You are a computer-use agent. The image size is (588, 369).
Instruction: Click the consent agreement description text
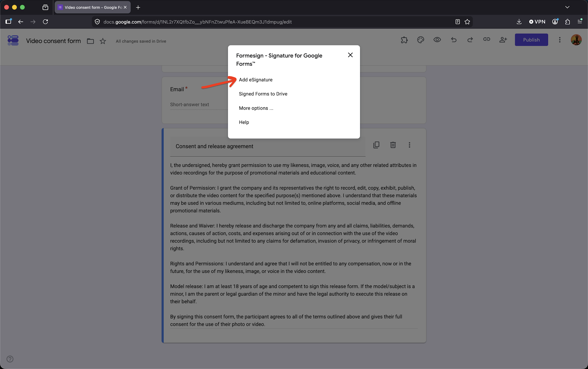coord(294,245)
